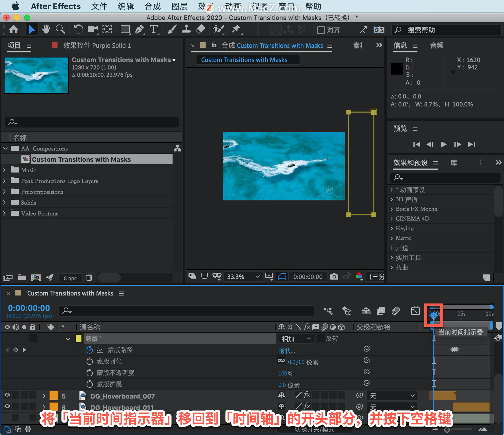Screen dimensions: 504x435
Task: Open the 33.3% magnification dropdown
Action: (243, 277)
